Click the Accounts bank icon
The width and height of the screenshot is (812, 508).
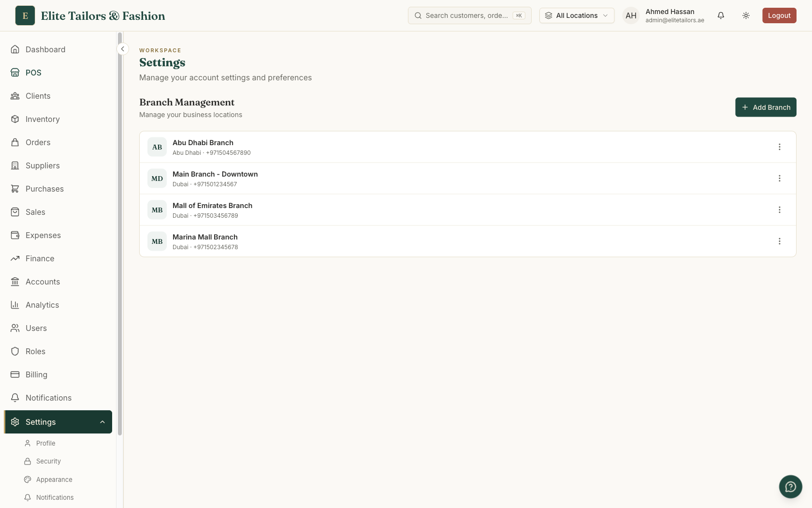(15, 282)
